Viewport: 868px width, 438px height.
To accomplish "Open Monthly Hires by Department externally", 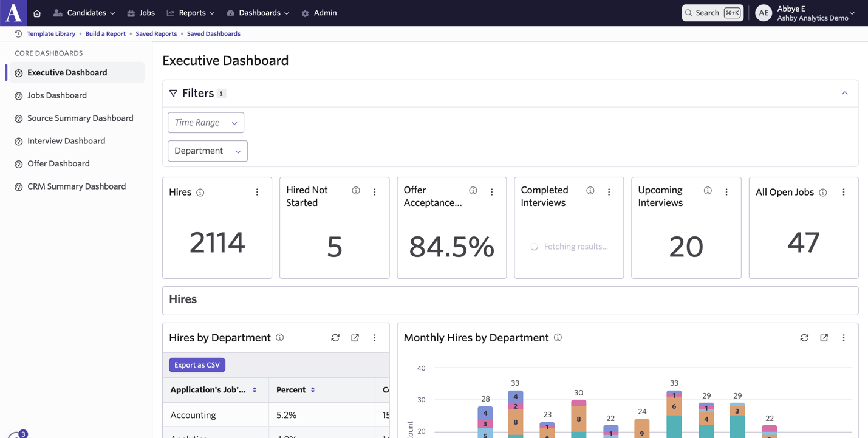I will 824,338.
